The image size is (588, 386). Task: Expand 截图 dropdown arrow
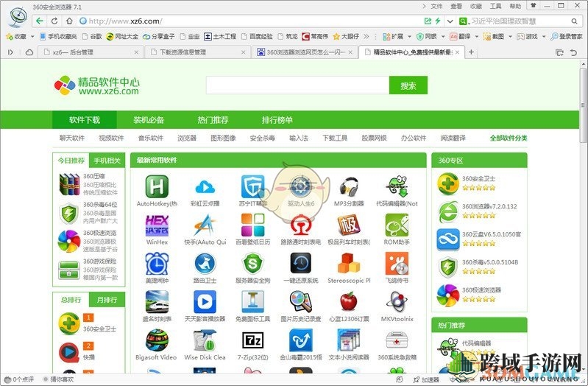tap(510, 36)
